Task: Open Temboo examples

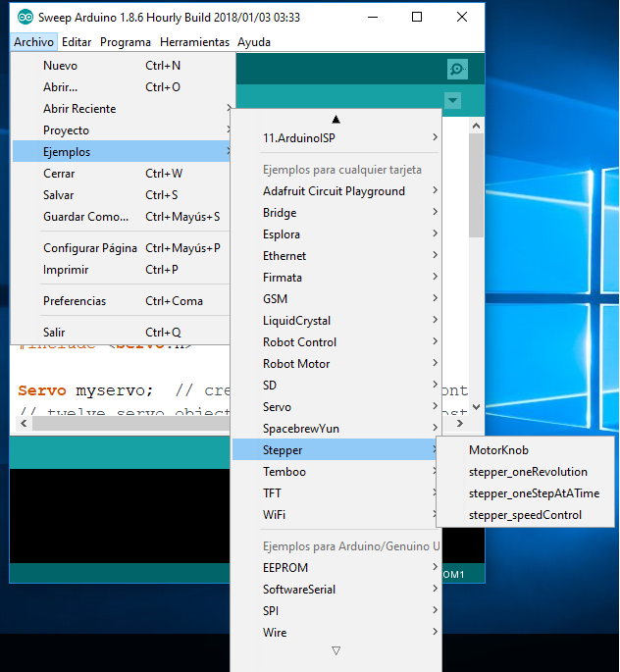Action: (336, 472)
